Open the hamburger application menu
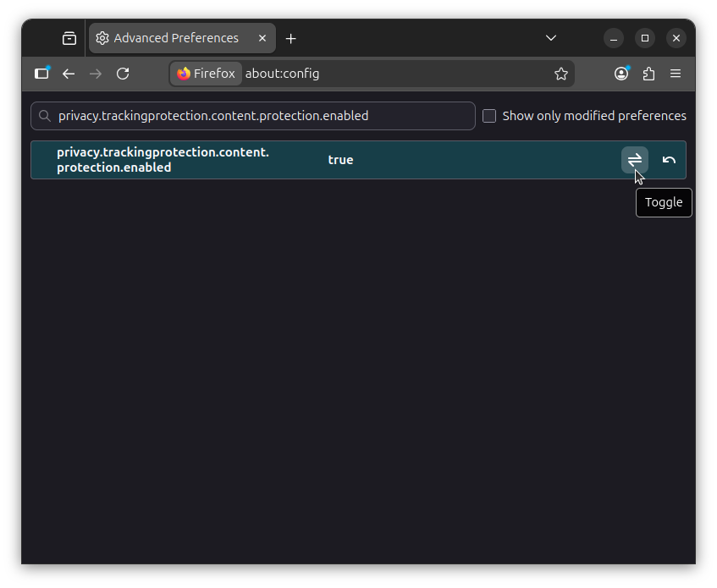This screenshot has width=717, height=588. [x=676, y=74]
